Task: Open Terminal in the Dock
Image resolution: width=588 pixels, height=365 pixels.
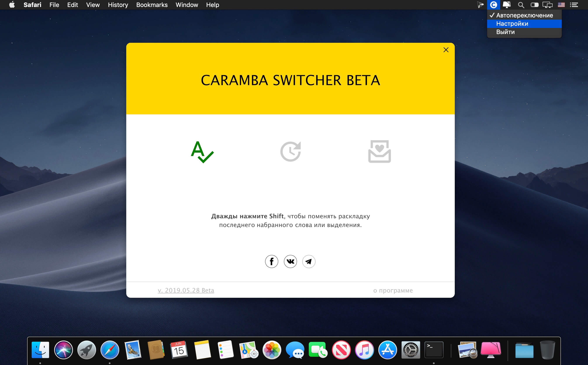Action: point(434,350)
